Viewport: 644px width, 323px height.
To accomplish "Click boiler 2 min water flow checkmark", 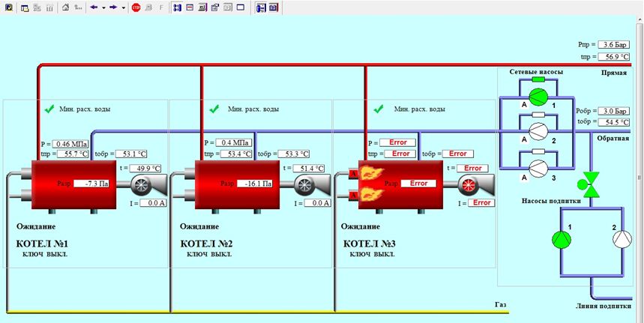I will click(214, 109).
